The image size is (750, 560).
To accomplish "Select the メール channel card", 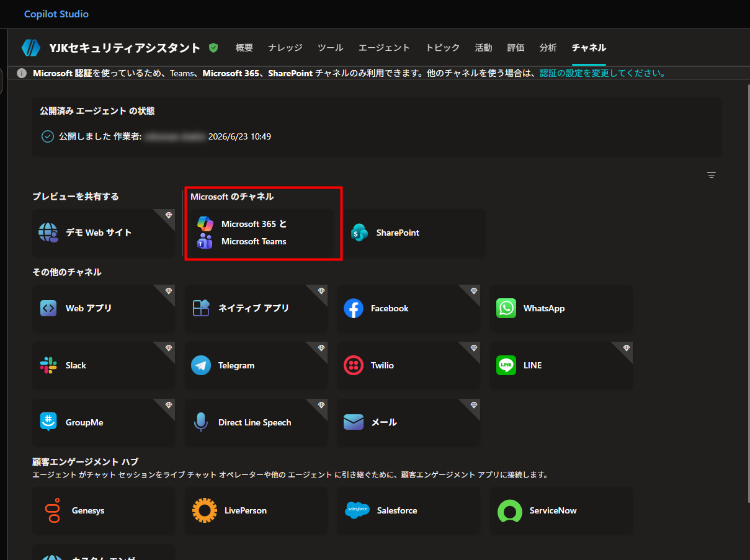I will pos(409,422).
